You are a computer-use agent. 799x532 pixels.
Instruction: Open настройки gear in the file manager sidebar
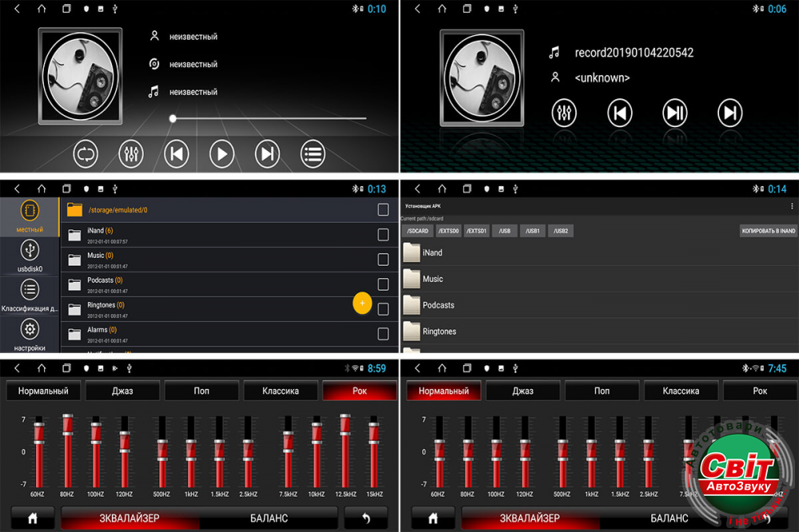point(30,329)
